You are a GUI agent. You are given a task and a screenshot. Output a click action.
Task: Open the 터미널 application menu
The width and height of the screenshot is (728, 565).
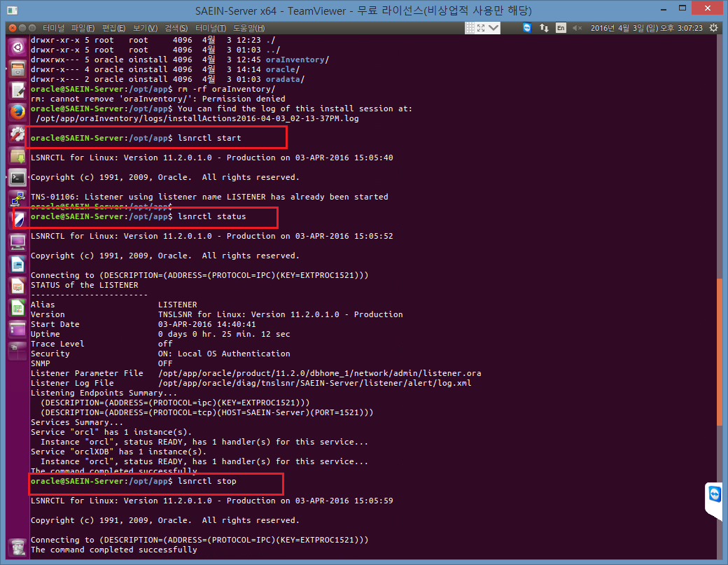pos(53,28)
